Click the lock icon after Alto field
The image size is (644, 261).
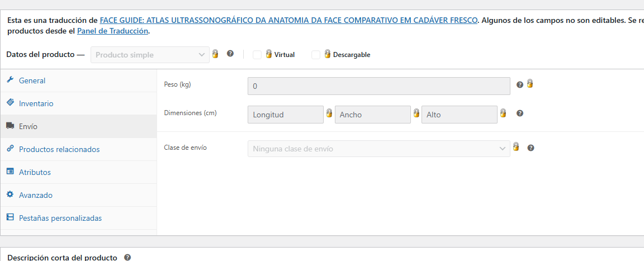[503, 113]
